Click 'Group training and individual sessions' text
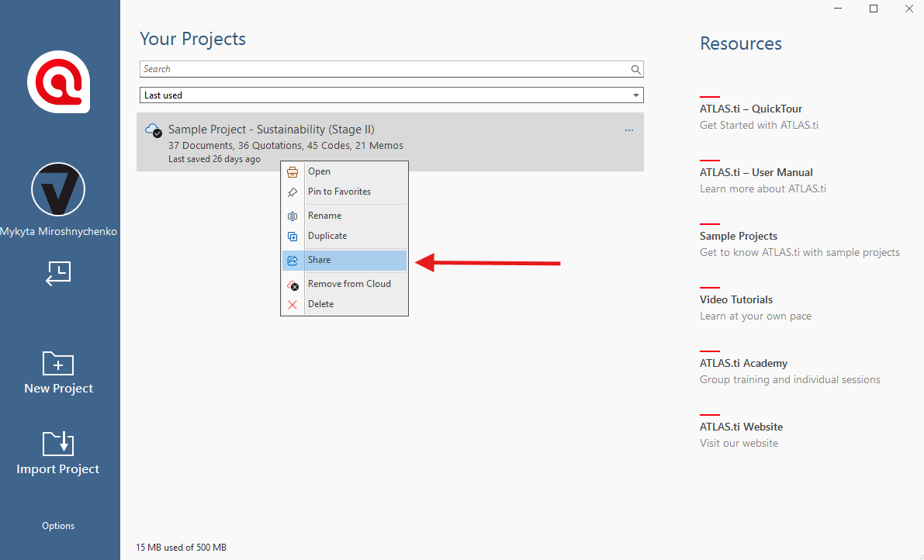The height and width of the screenshot is (560, 924). [791, 380]
